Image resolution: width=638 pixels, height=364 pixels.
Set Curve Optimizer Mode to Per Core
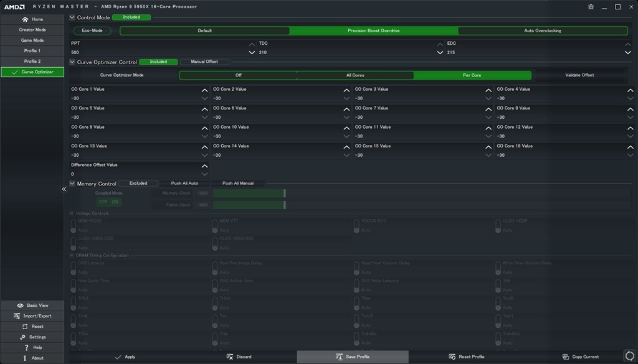tap(472, 75)
